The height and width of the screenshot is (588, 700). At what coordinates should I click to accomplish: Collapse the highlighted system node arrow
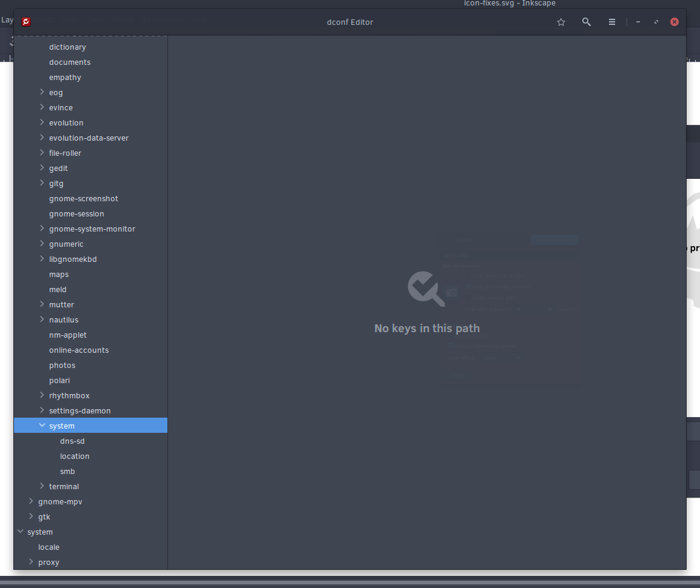pos(42,425)
